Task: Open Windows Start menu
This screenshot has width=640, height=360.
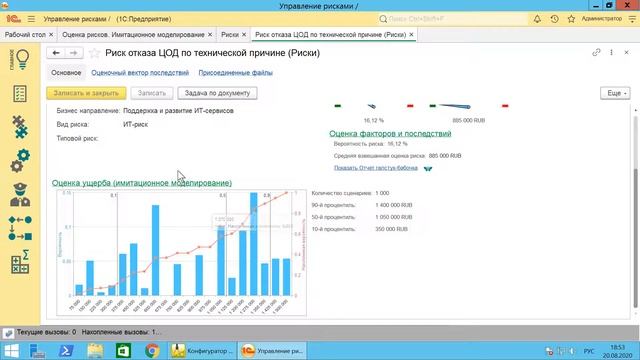Action: [11, 351]
